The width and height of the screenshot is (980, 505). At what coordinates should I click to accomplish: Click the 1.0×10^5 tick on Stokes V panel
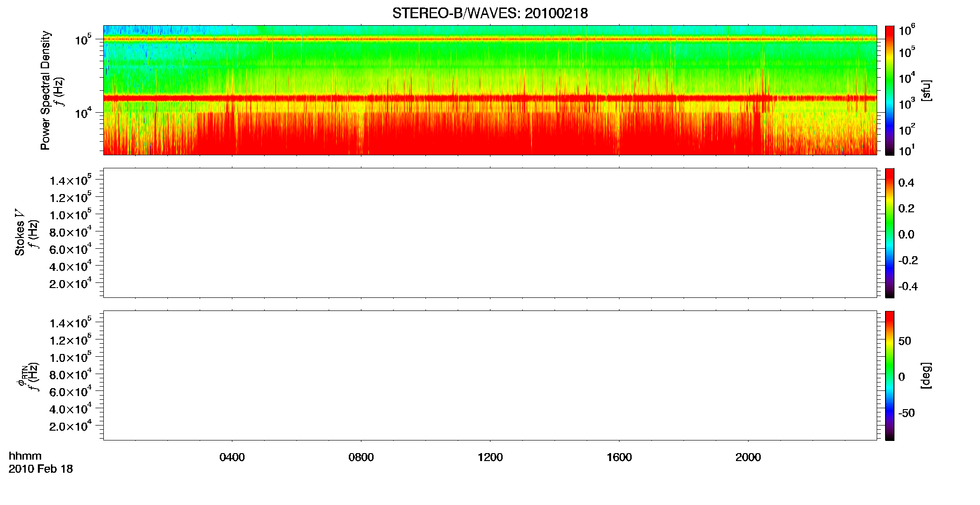(x=71, y=215)
